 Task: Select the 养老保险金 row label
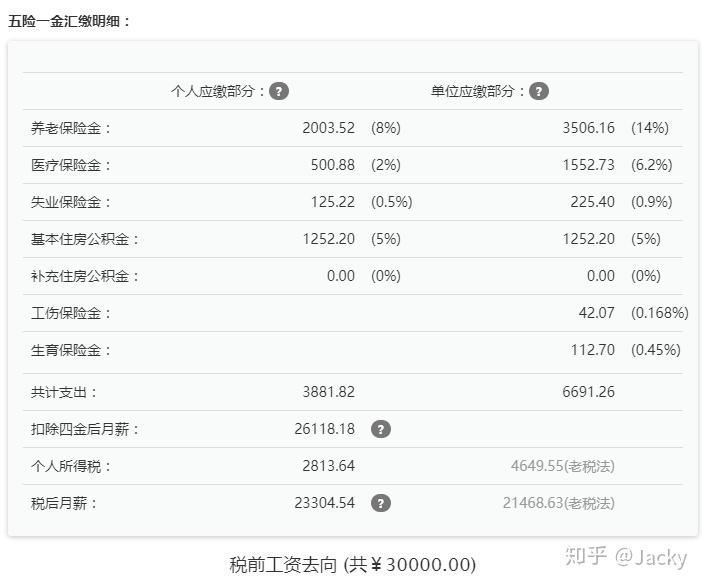[71, 128]
